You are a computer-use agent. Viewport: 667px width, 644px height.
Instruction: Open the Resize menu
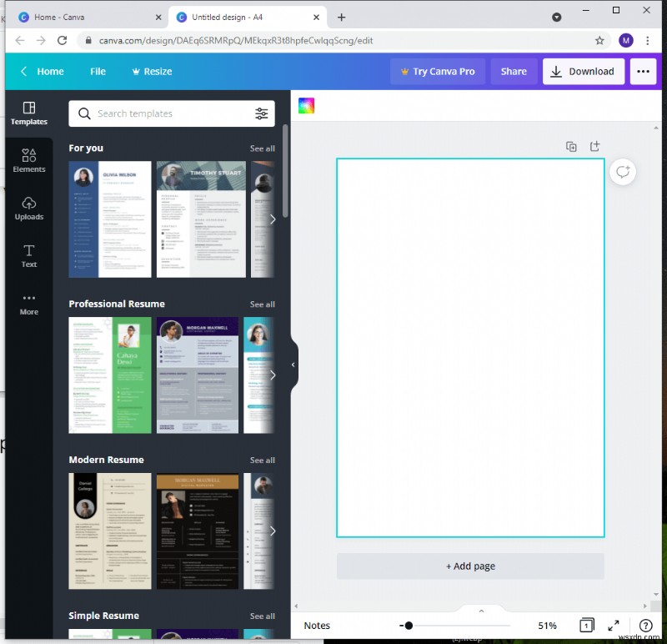tap(152, 72)
